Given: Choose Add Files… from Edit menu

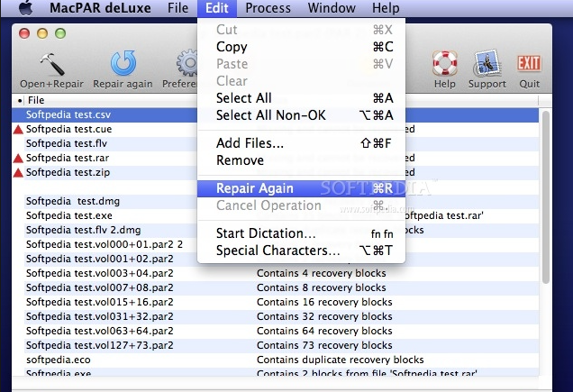Looking at the screenshot, I should [x=301, y=143].
